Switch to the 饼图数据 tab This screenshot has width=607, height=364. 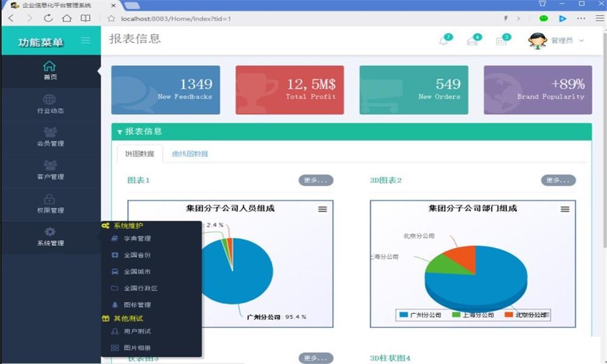pyautogui.click(x=140, y=153)
